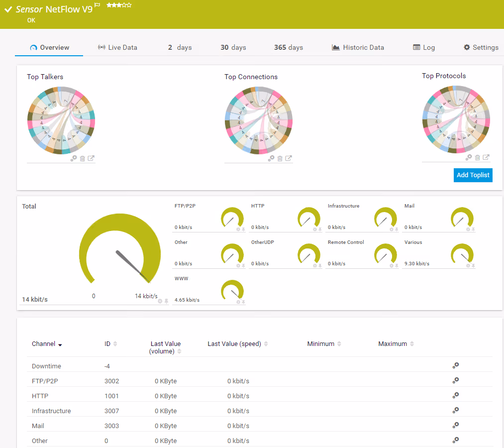Viewport: 504px width, 448px height.
Task: Pin the Total gauge to top
Action: tap(166, 301)
